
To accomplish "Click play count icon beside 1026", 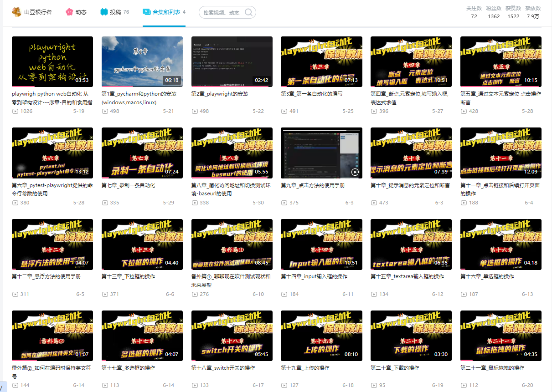I will [15, 111].
